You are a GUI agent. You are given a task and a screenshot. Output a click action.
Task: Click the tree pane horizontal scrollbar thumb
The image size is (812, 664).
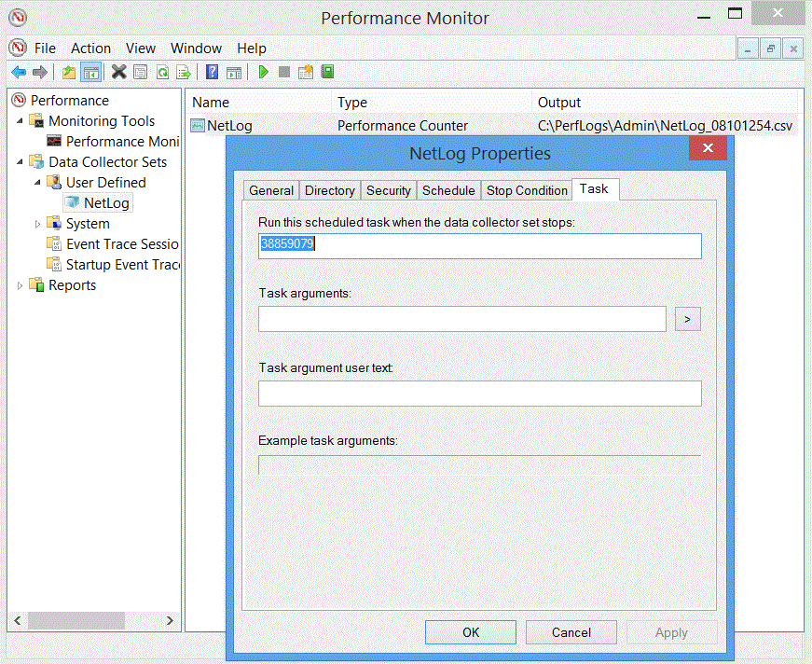click(76, 620)
